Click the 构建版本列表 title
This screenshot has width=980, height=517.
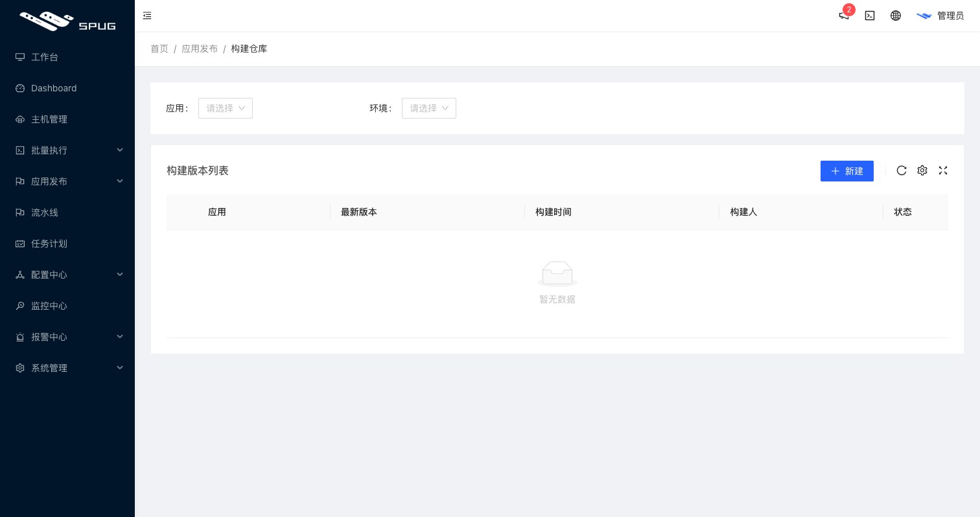[x=198, y=170]
